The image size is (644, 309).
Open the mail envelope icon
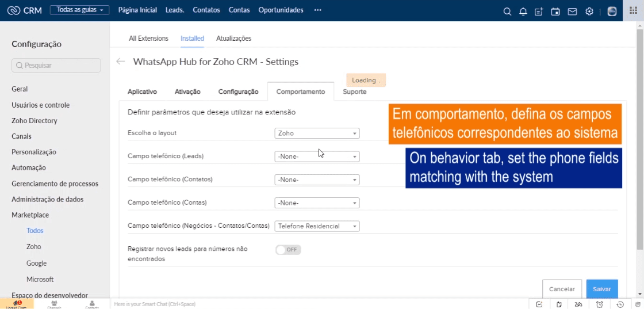pyautogui.click(x=572, y=11)
